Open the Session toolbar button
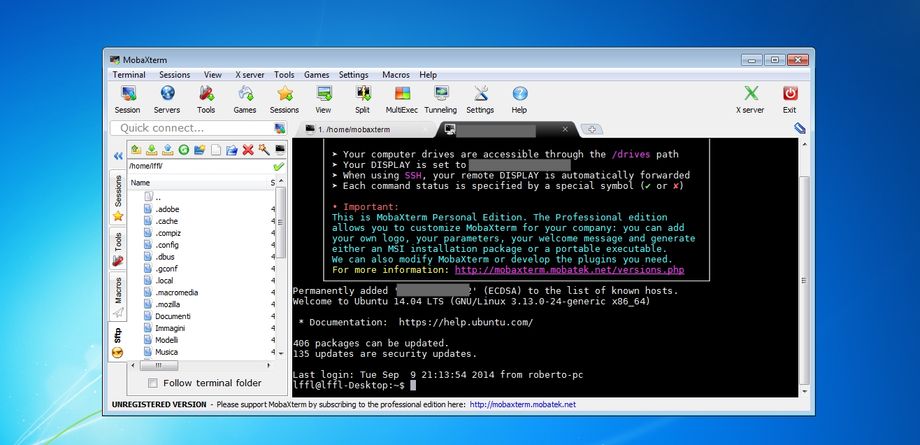Viewport: 920px width, 445px height. pyautogui.click(x=127, y=99)
